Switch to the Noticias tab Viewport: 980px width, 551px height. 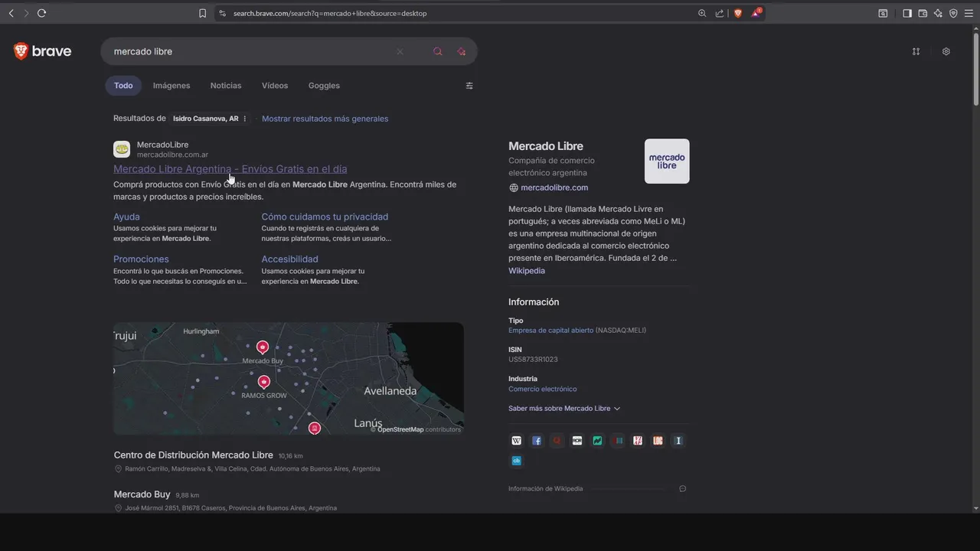226,86
